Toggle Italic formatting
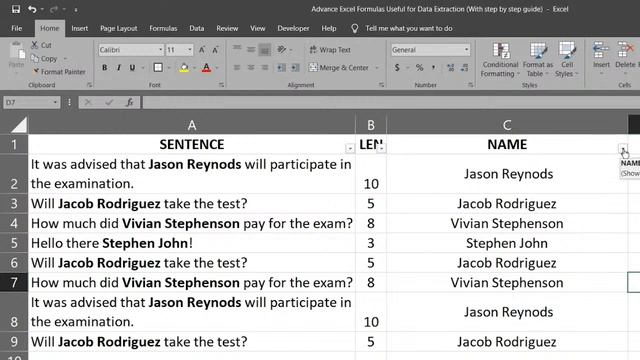 pos(118,67)
